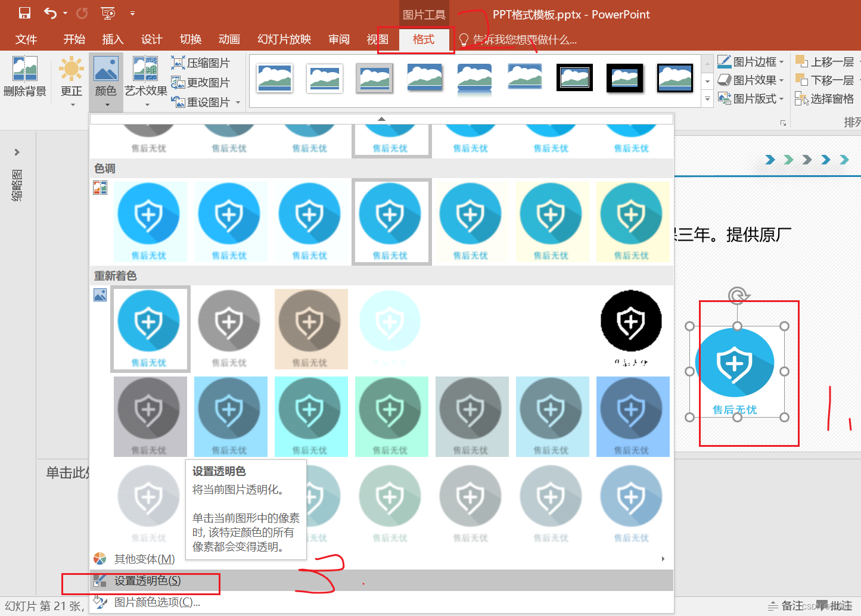Click 上移一层 bring forward button
Screen dimensions: 861x616
point(825,61)
